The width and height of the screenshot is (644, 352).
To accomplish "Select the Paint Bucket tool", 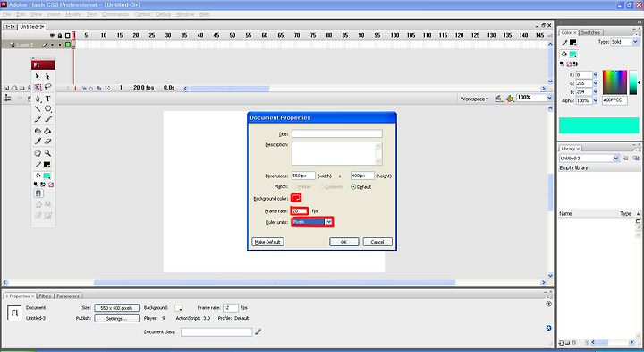I will 47,131.
